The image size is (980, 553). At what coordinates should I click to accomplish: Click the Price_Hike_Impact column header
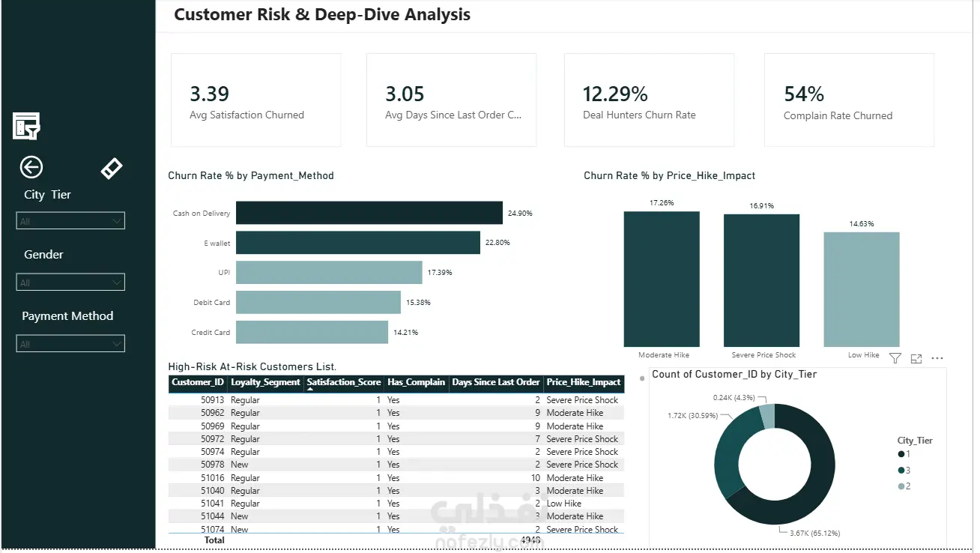tap(584, 383)
